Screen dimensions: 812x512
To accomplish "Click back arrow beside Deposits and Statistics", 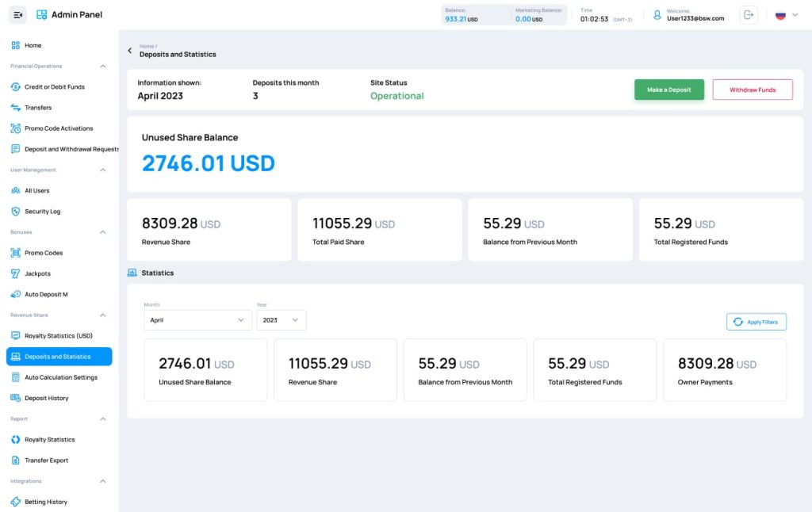I will tap(130, 50).
